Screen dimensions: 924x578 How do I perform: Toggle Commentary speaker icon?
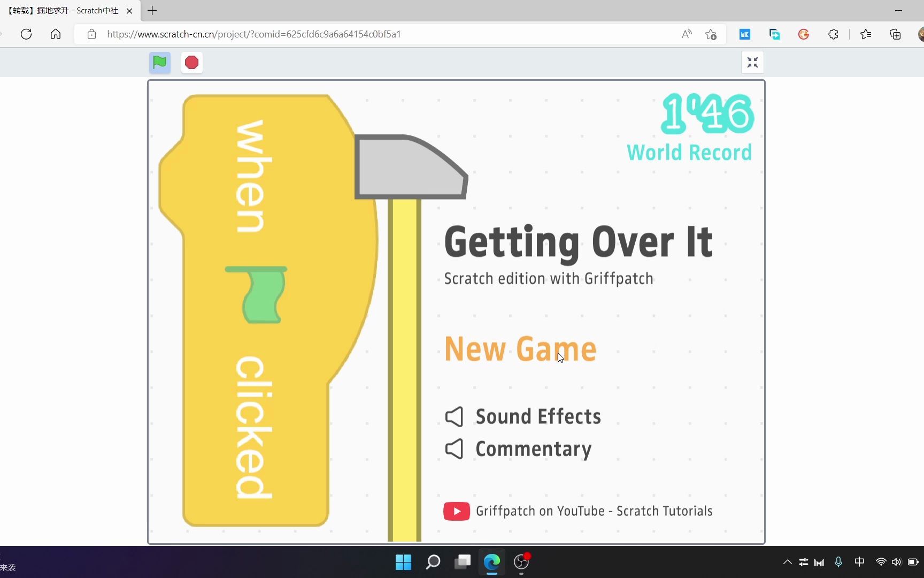(454, 449)
